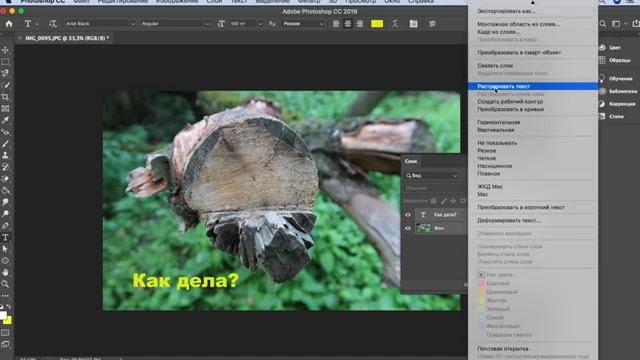Select the Horizontal Type tool in left toolbar
640x360 pixels.
[x=5, y=237]
